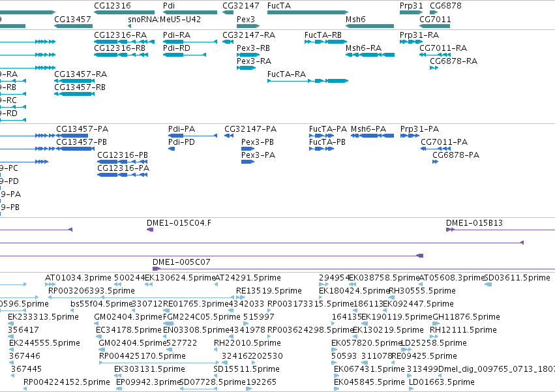Click the RP004425170.5prime EST label

[142, 356]
